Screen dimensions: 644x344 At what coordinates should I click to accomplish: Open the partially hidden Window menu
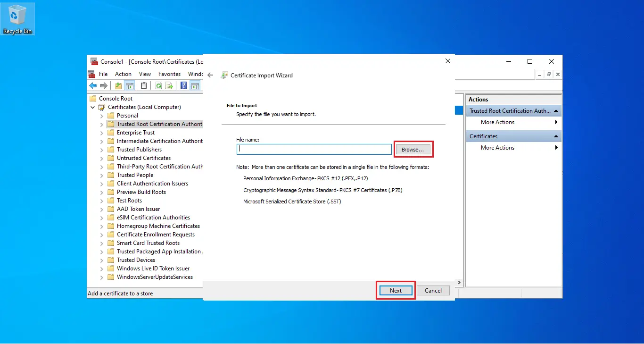coord(195,74)
